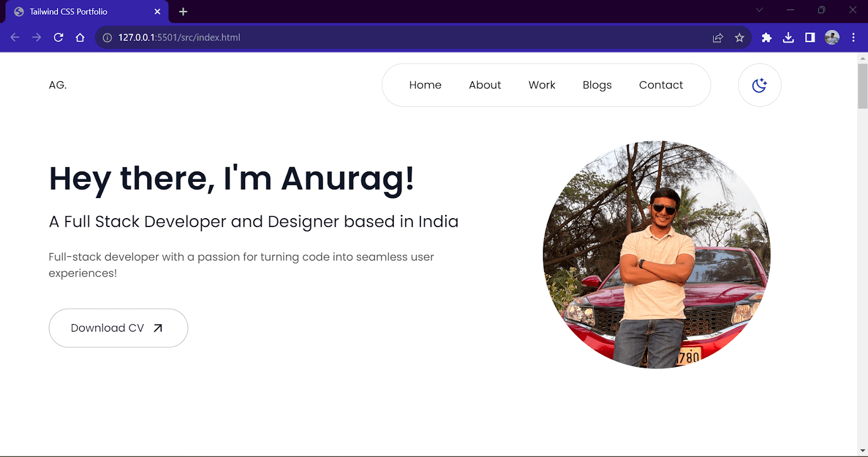Image resolution: width=868 pixels, height=457 pixels.
Task: Open the extensions puzzle icon
Action: tap(767, 37)
